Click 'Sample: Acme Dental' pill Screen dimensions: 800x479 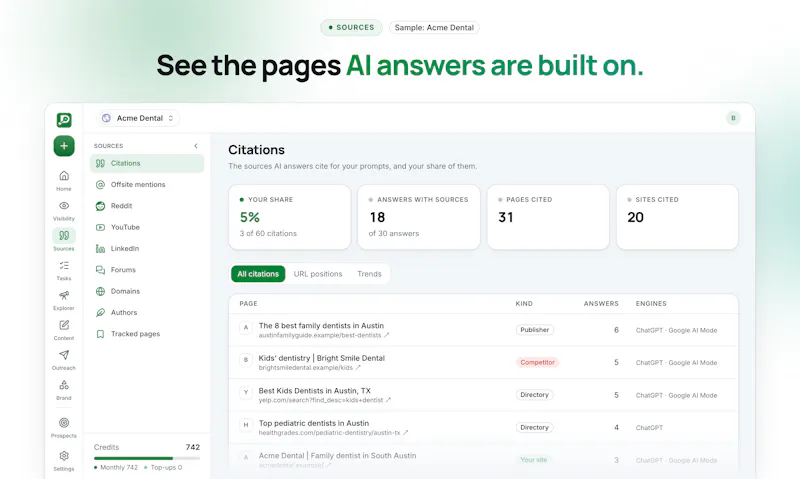point(434,28)
